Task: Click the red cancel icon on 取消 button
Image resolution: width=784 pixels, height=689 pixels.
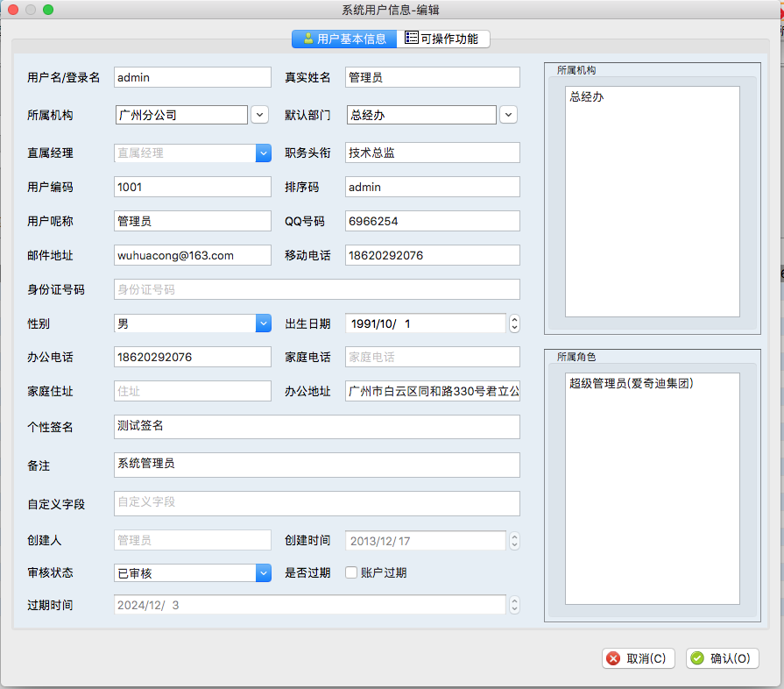Action: pyautogui.click(x=614, y=658)
